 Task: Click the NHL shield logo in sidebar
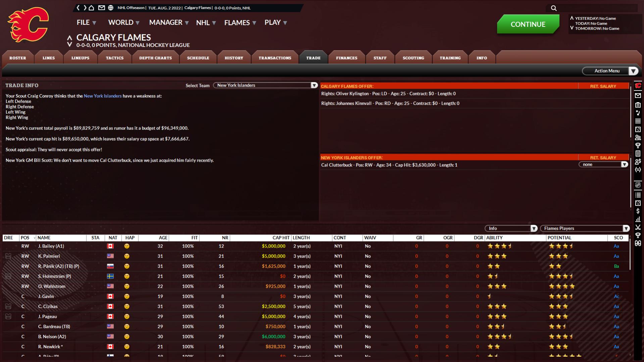[638, 185]
